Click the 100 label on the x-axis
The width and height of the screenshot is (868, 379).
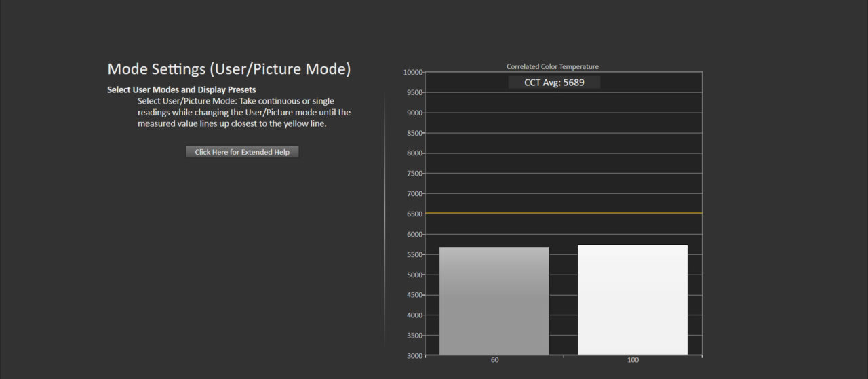pos(633,360)
